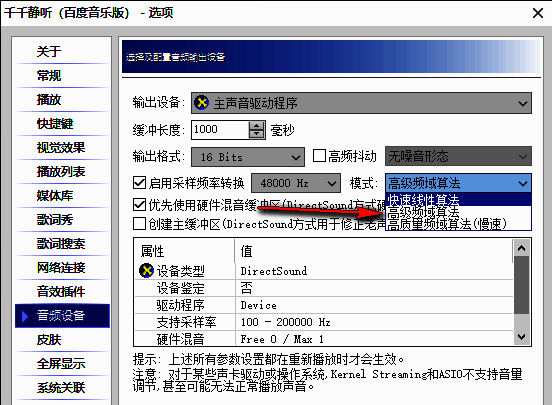Select 媒体库 in the sidebar
This screenshot has height=405, width=552.
55,195
